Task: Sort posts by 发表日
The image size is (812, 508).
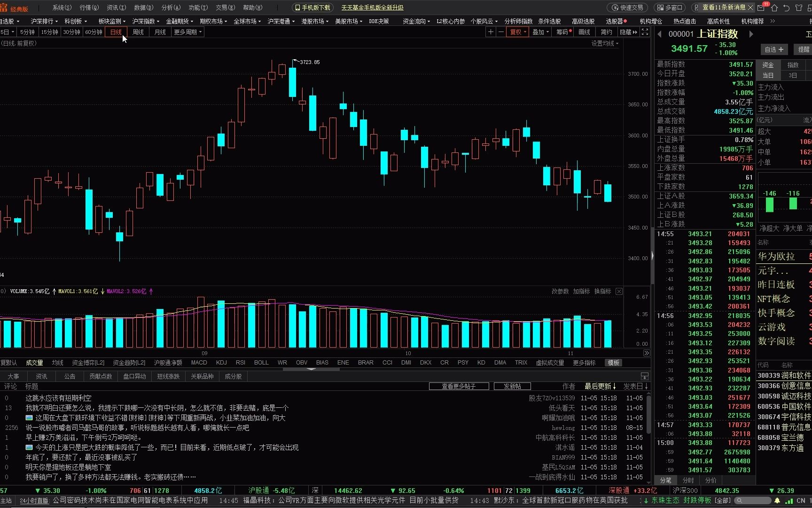Action: pyautogui.click(x=636, y=386)
